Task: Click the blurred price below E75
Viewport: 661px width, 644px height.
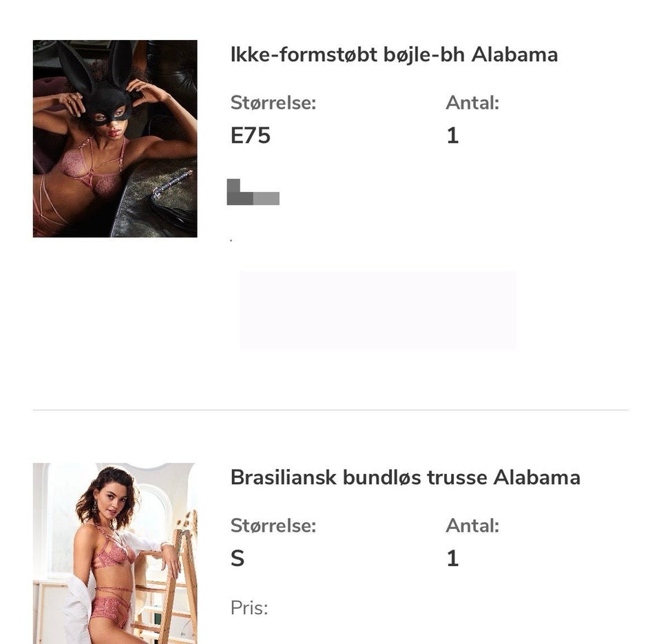Action: click(x=253, y=193)
